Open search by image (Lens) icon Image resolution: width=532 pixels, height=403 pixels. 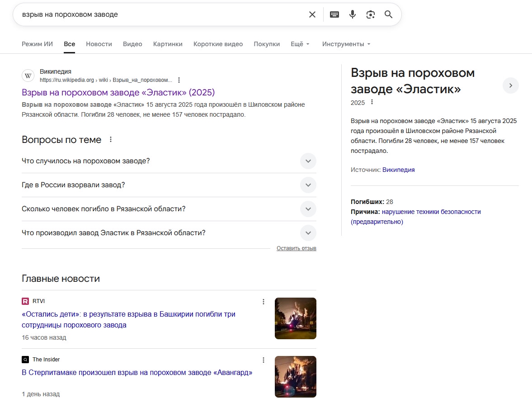371,14
